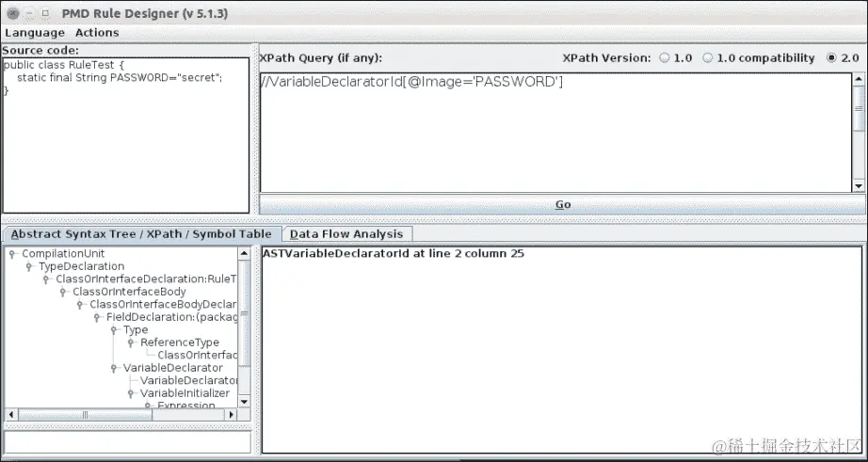Viewport: 868px width, 462px height.
Task: Collapse ClassOrInterfaceBodyDeclar node handle
Action: coord(81,305)
